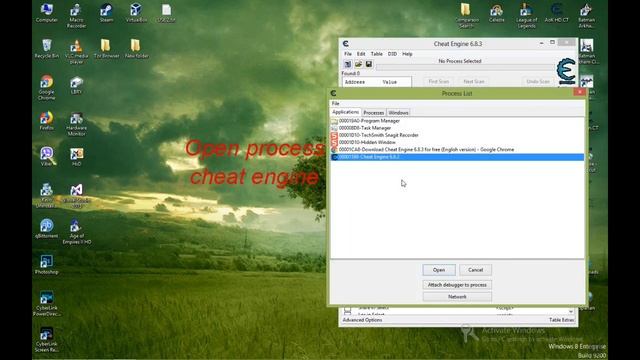
Task: Launch the Celeste desktop shortcut
Action: point(496,13)
